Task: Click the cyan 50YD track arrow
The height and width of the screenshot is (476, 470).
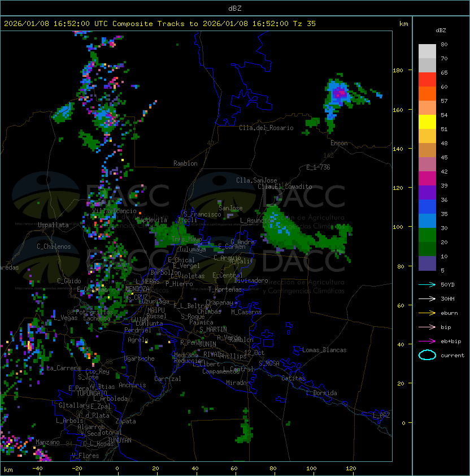Action: pyautogui.click(x=427, y=285)
